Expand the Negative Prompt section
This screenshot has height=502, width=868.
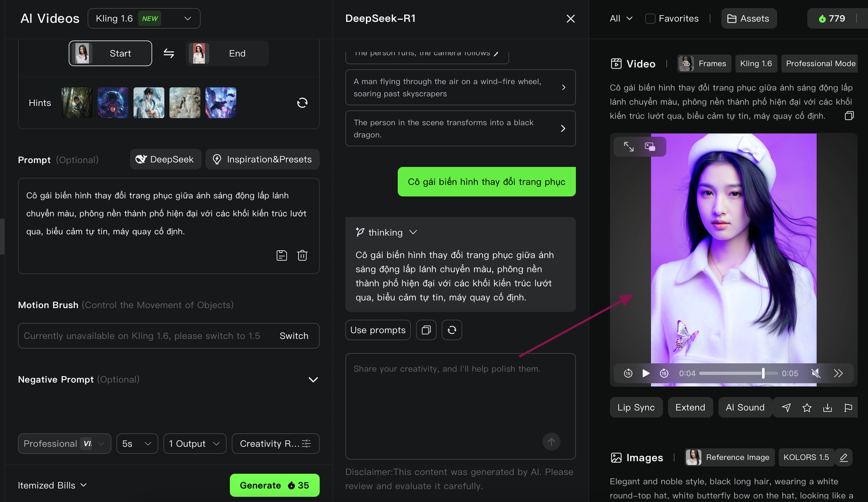pos(313,380)
